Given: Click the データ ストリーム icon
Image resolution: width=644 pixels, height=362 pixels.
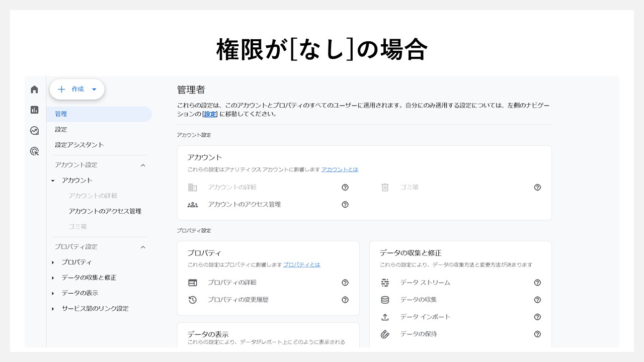Looking at the screenshot, I should click(x=385, y=283).
